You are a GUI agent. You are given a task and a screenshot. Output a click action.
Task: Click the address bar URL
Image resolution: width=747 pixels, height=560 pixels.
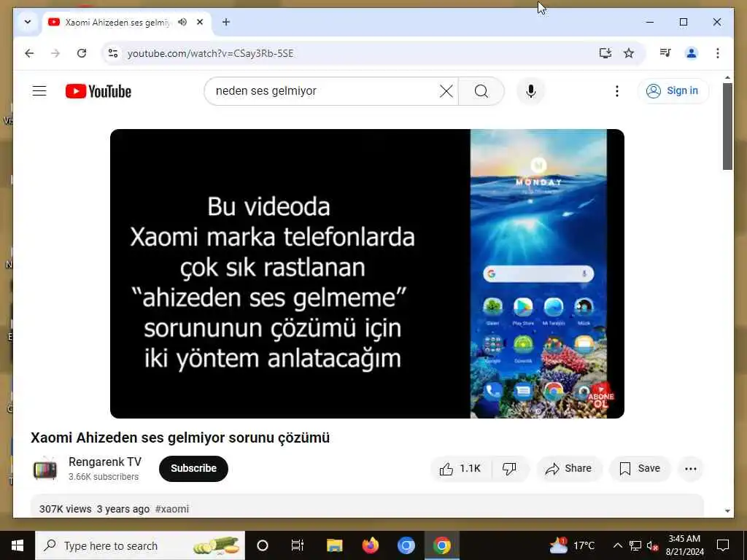click(210, 53)
